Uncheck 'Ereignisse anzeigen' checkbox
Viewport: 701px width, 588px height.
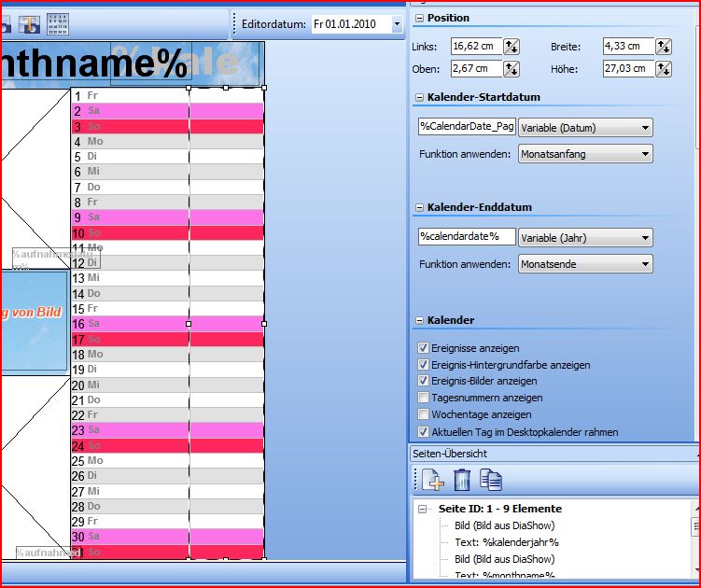pos(424,348)
